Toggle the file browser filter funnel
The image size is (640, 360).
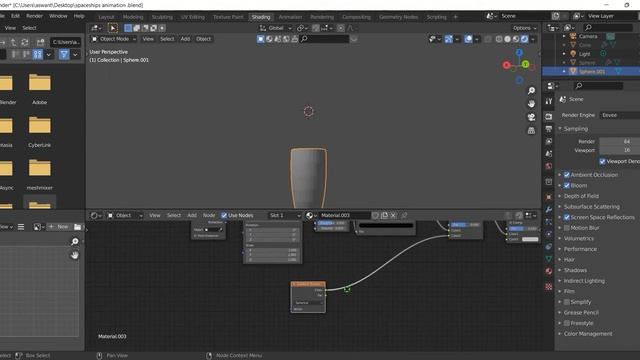point(64,55)
